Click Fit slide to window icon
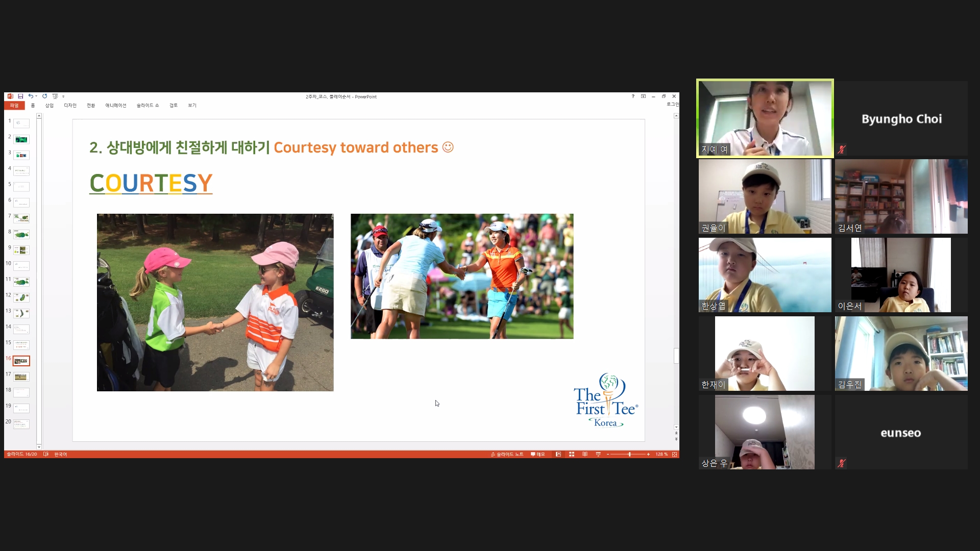This screenshot has width=980, height=551. (675, 454)
